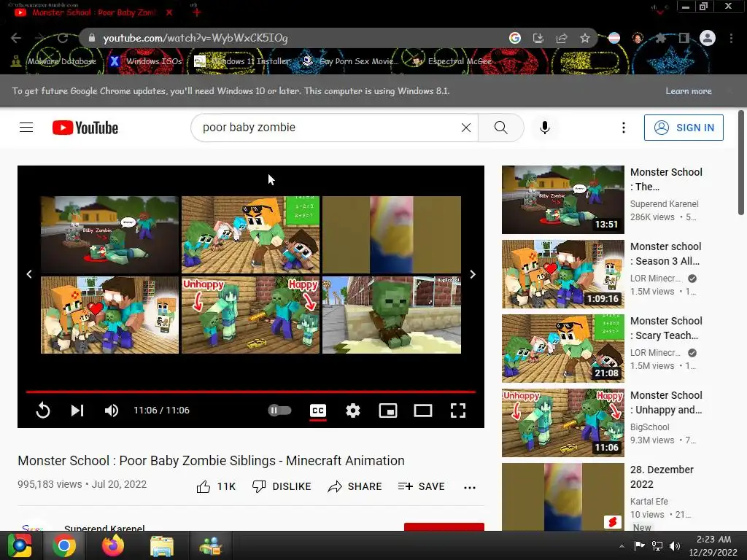The image size is (747, 560).
Task: Bookmark this page with star
Action: pyautogui.click(x=585, y=38)
